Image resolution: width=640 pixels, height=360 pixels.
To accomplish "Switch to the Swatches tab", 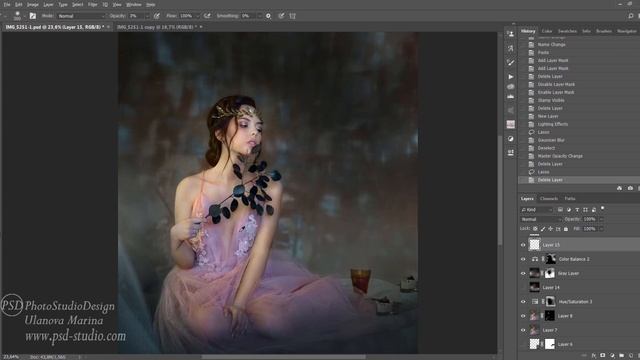I will 567,31.
